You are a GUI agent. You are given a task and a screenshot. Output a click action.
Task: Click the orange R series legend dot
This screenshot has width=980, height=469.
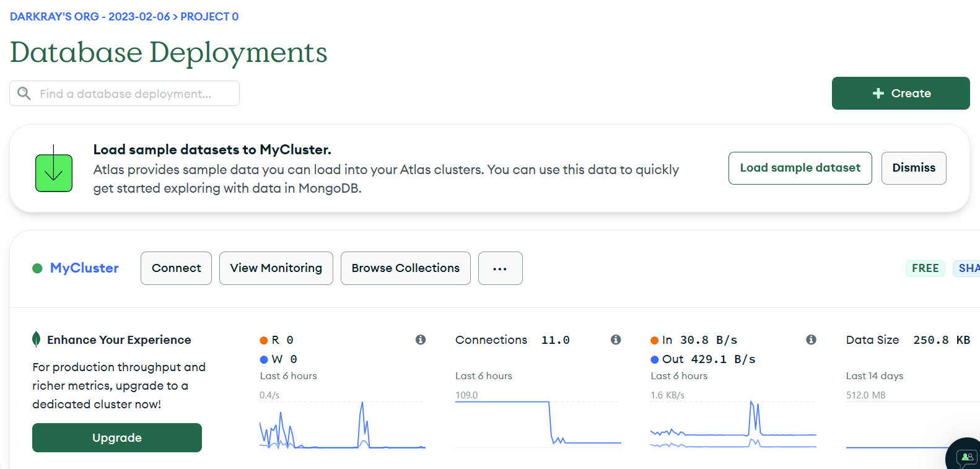(x=264, y=340)
